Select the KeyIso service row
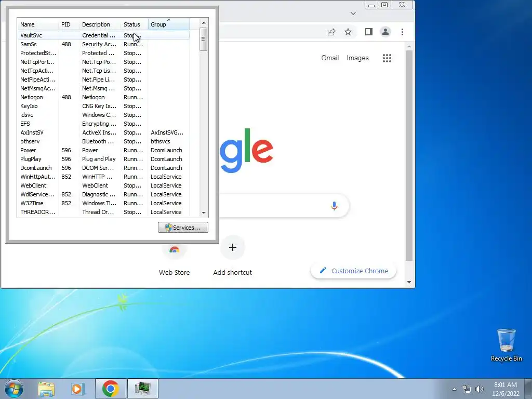The width and height of the screenshot is (532, 399). (103, 106)
